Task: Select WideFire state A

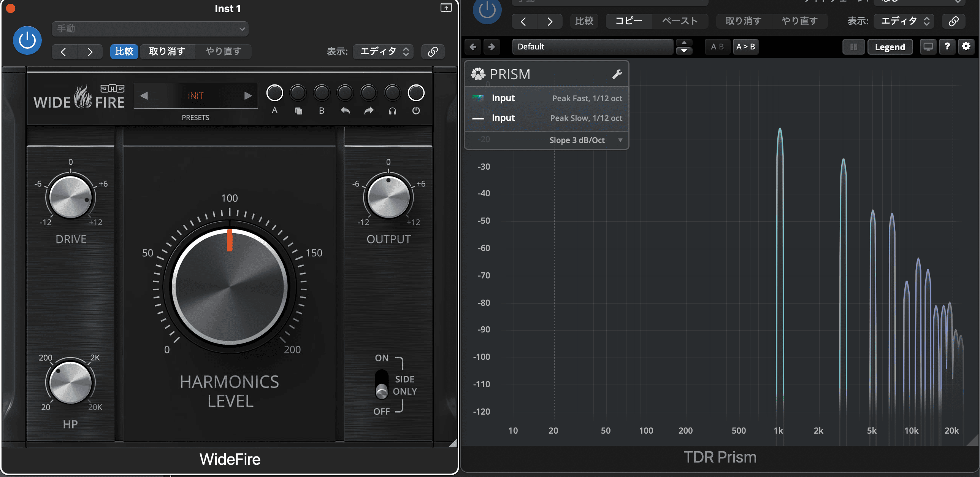Action: coord(274,93)
